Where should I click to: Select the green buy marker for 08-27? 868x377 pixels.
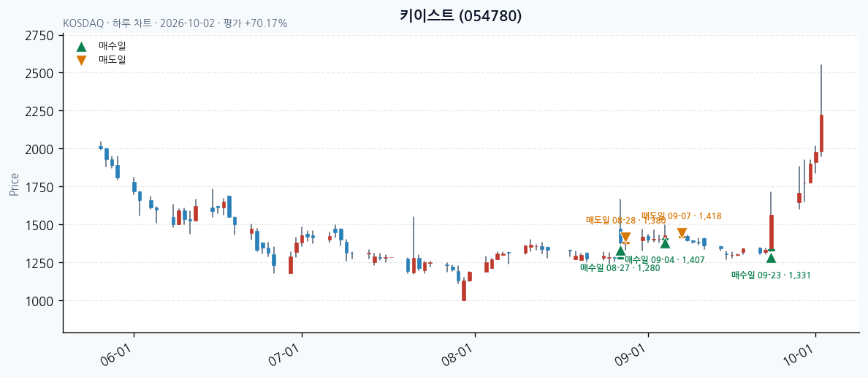click(620, 251)
